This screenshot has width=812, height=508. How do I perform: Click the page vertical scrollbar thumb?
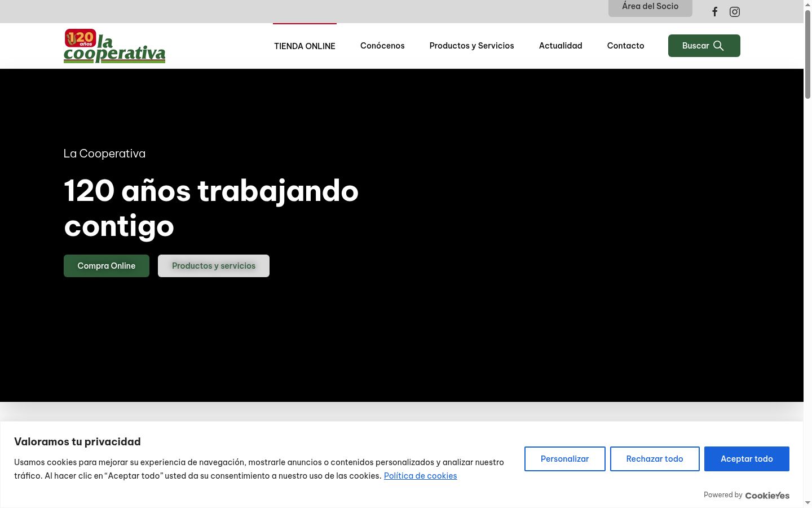[x=807, y=55]
